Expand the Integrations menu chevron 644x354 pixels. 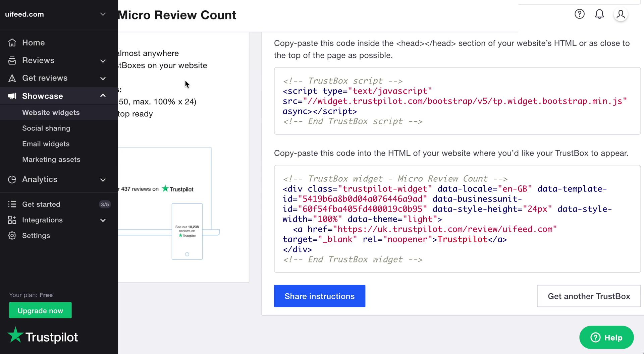(103, 220)
